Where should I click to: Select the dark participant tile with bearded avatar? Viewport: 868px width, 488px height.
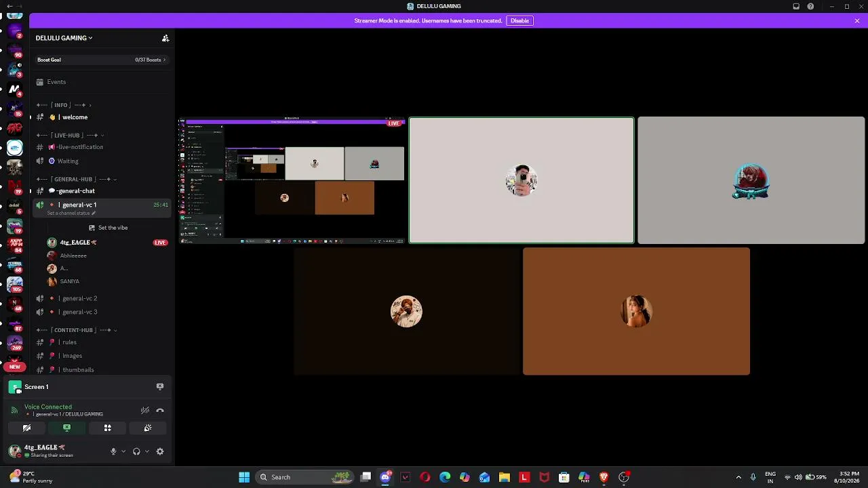(x=407, y=311)
